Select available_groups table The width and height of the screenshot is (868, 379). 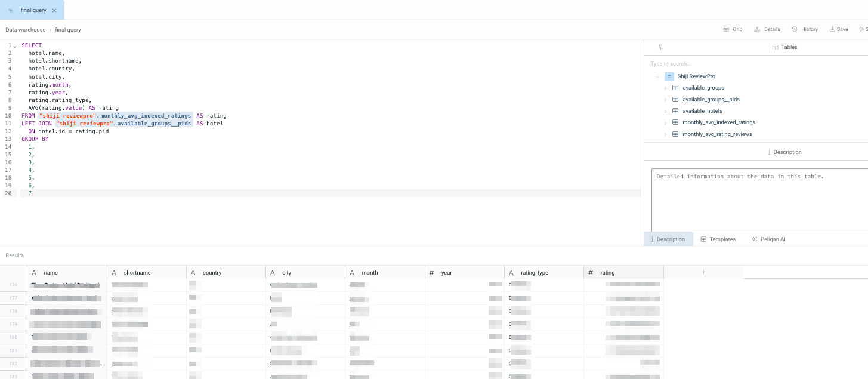(x=703, y=88)
